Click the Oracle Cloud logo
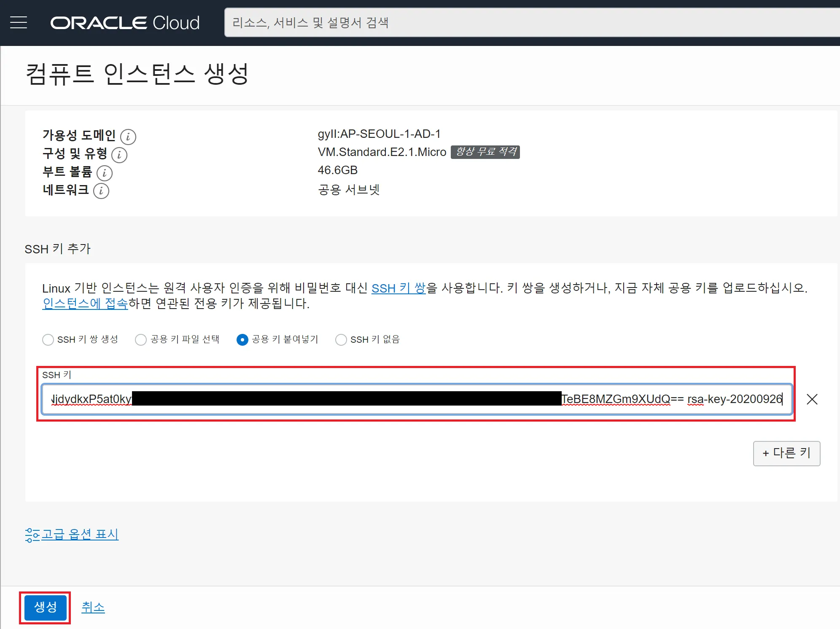Viewport: 840px width, 629px height. 125,23
